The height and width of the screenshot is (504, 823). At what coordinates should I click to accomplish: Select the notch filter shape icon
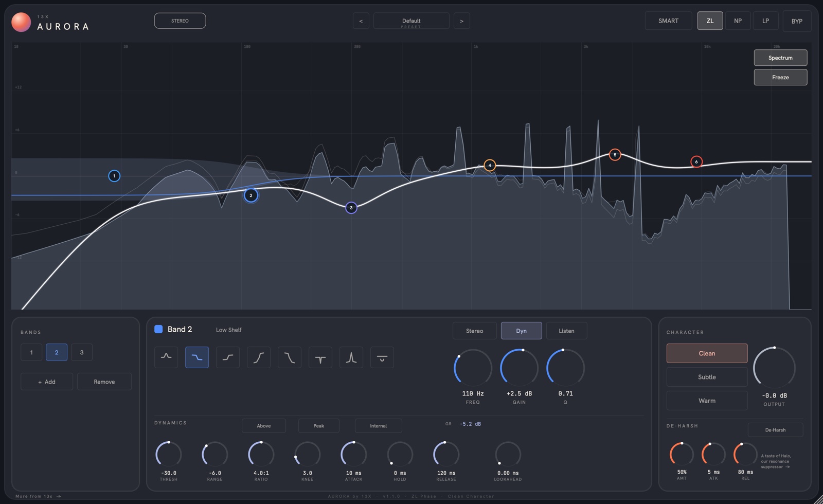(x=320, y=357)
